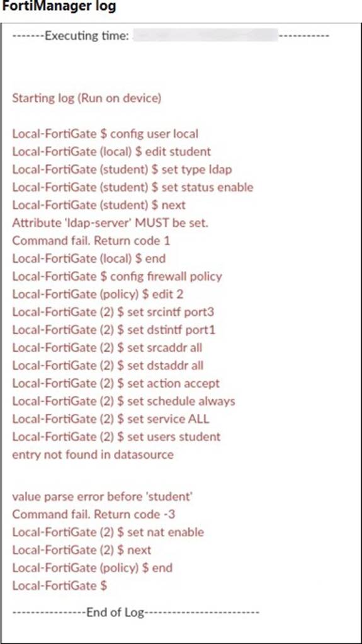Click the 'Starting log (Run on device)' line

click(87, 98)
